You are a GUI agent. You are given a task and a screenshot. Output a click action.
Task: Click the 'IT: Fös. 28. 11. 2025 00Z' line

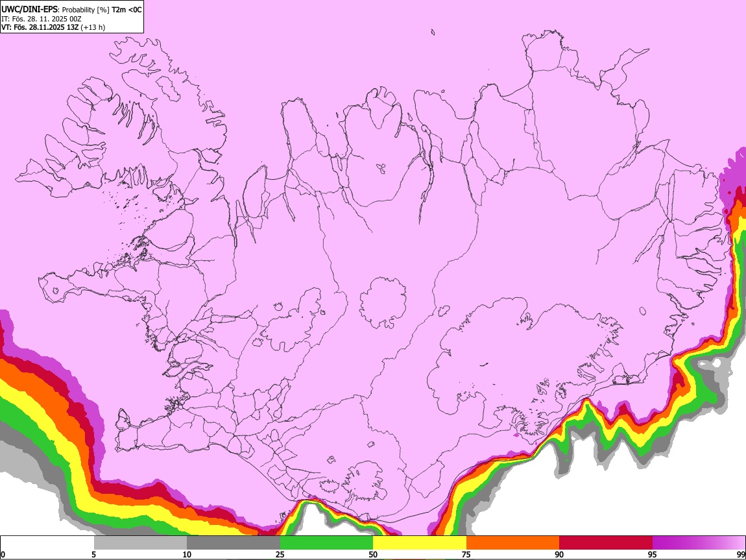41,19
